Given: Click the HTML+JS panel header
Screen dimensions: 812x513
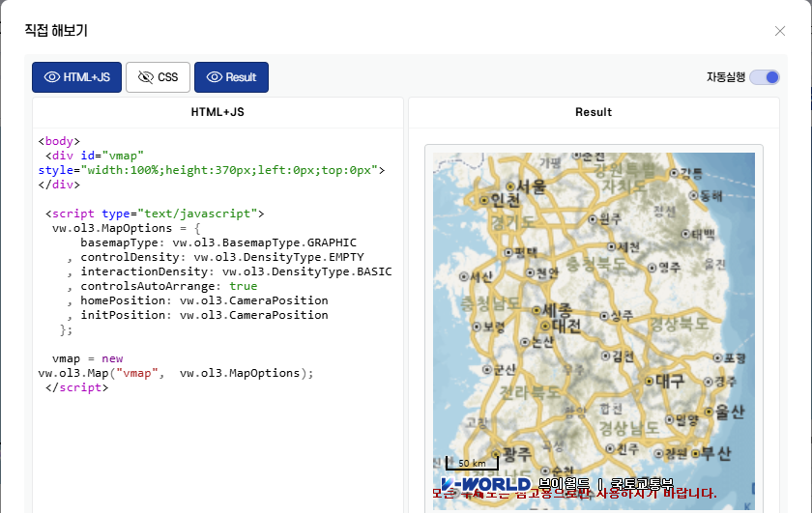Looking at the screenshot, I should (217, 112).
